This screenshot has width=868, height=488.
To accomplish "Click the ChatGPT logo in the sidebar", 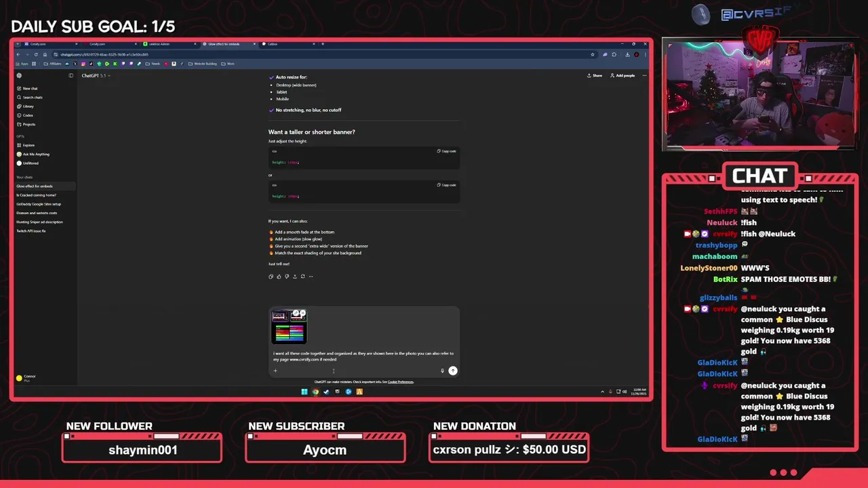I will 19,75.
